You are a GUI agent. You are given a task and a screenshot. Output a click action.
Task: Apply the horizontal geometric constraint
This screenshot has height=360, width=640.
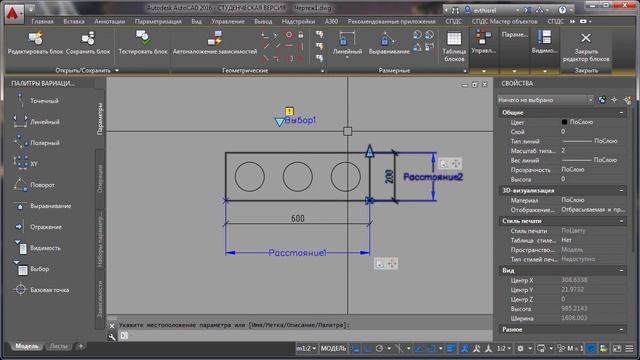pos(289,47)
